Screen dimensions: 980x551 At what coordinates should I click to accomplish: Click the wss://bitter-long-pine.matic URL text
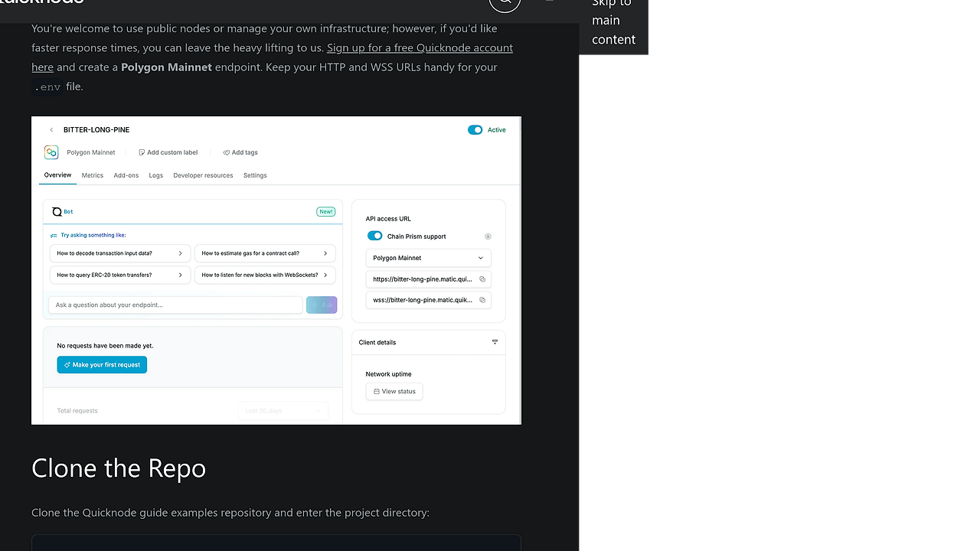click(423, 300)
